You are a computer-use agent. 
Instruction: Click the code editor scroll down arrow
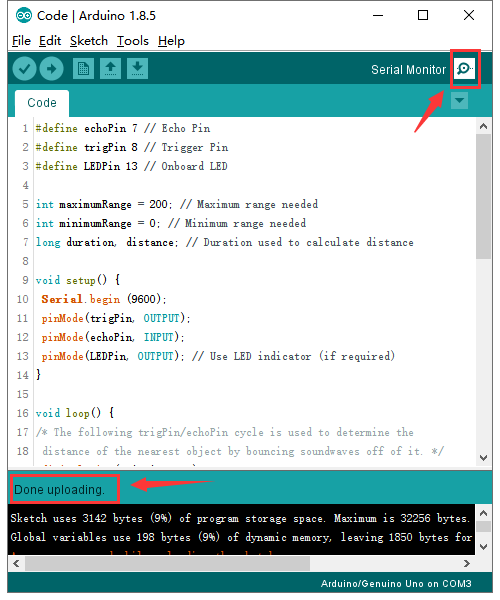tap(484, 458)
